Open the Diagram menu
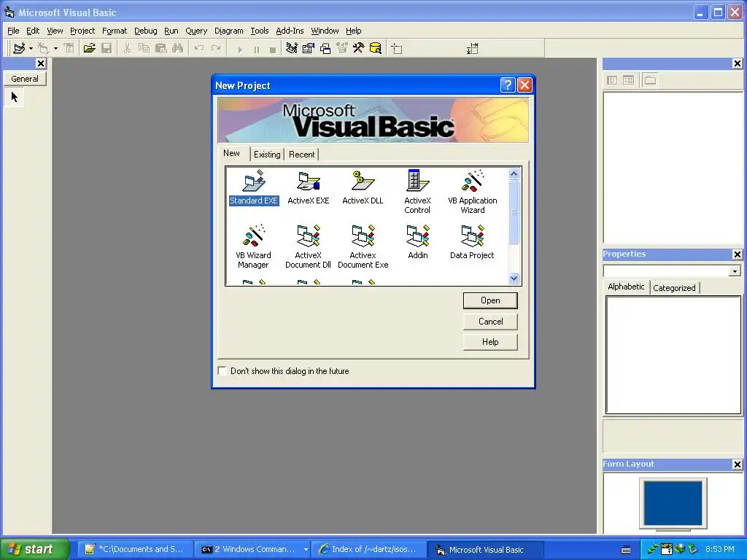The image size is (747, 560). 228,31
